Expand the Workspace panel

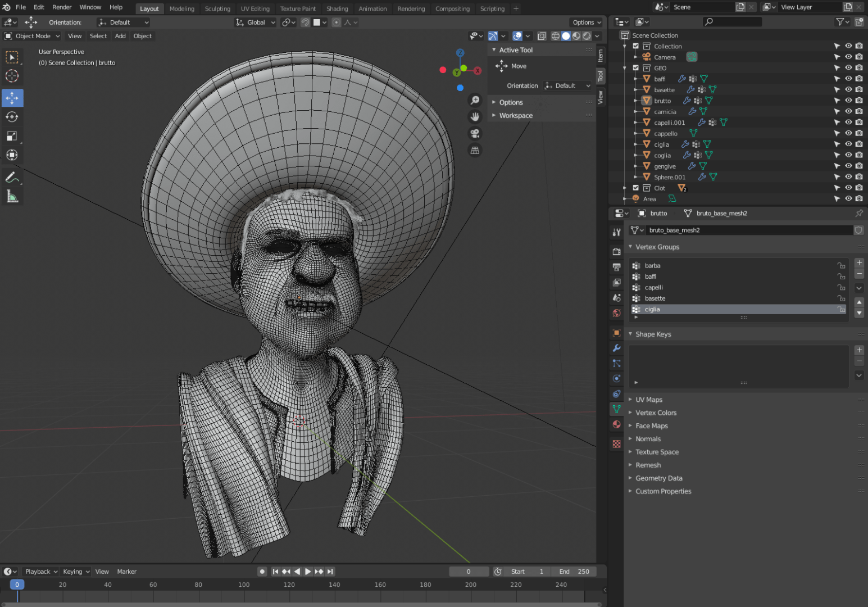(x=516, y=116)
